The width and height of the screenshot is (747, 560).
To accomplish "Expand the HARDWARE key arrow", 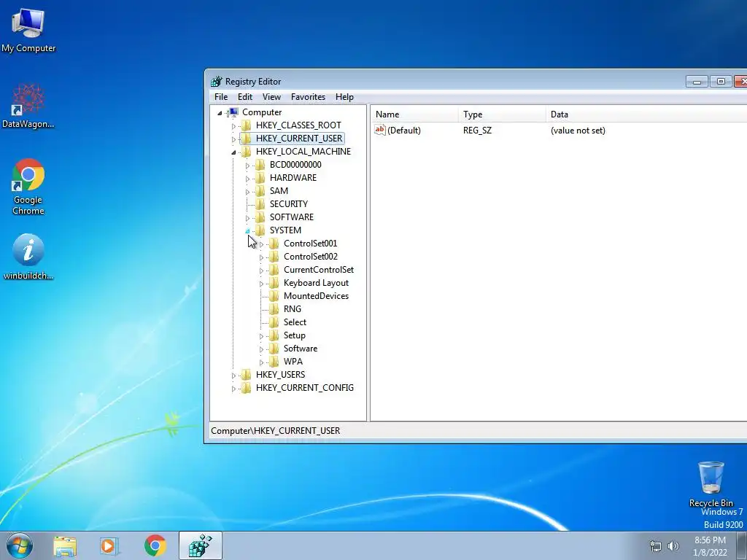I will [x=247, y=179].
